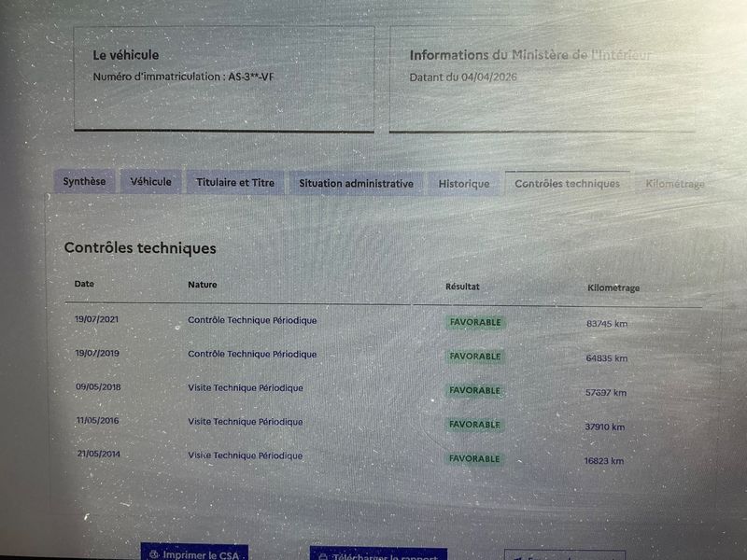The image size is (747, 560).
Task: Select the Contrôles techniques tab
Action: point(567,184)
